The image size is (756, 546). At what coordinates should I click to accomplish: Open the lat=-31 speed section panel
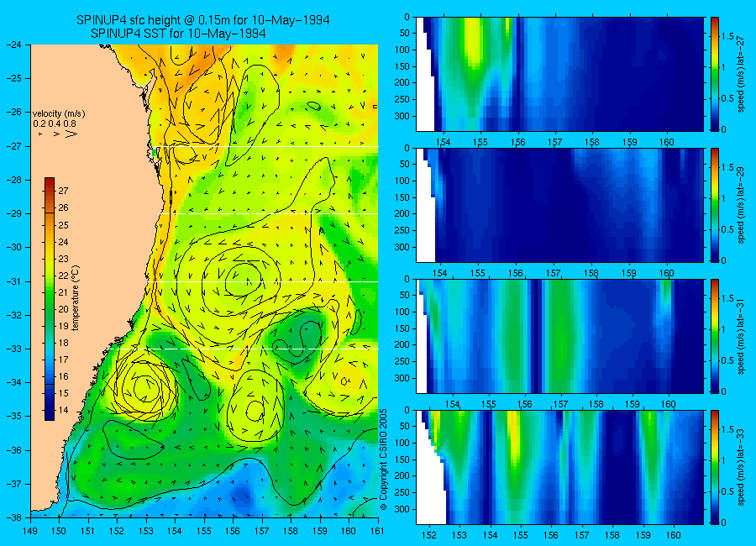point(559,336)
